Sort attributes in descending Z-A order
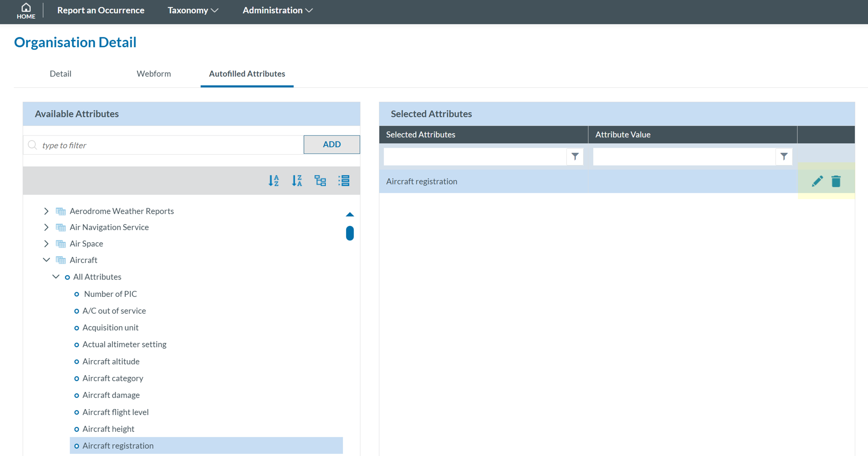 coord(297,180)
